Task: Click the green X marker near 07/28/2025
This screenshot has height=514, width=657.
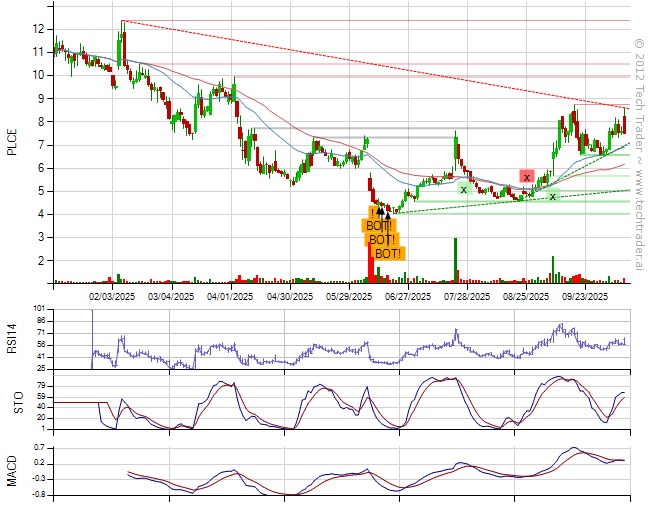Action: click(463, 188)
